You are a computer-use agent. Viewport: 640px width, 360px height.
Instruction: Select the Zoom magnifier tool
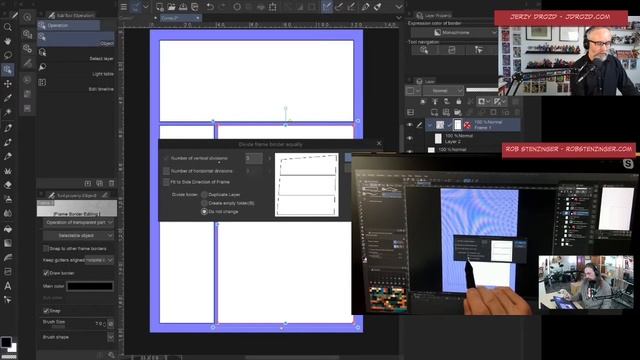pyautogui.click(x=7, y=27)
